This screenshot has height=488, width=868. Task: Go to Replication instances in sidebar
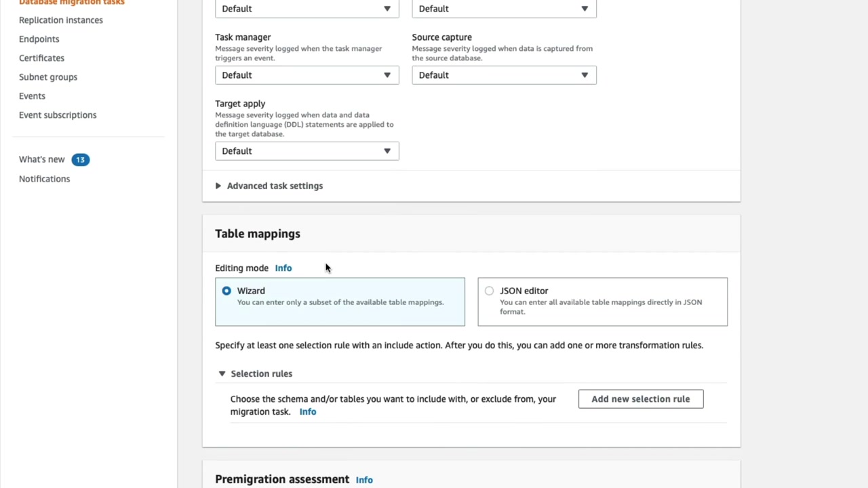(x=61, y=20)
